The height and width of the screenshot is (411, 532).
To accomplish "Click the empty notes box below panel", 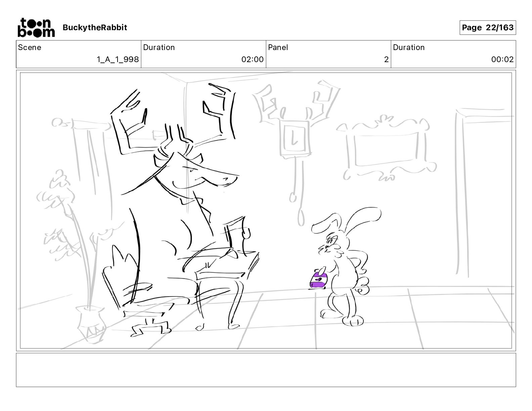I will (266, 370).
